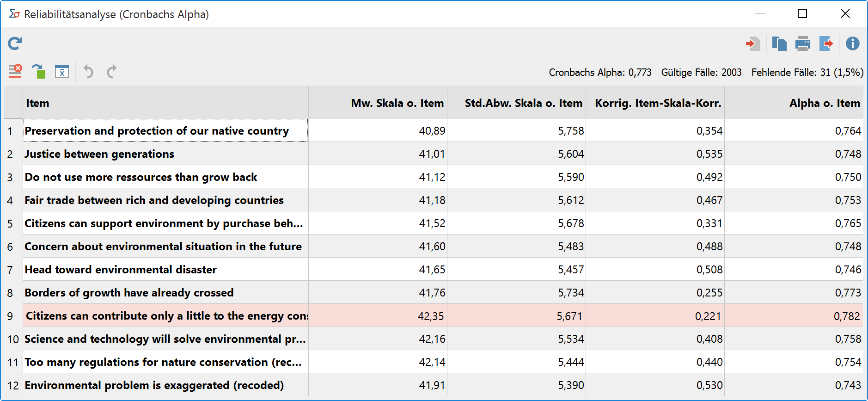This screenshot has width=868, height=401.
Task: Select Head toward environmental disaster row
Action: tap(434, 269)
